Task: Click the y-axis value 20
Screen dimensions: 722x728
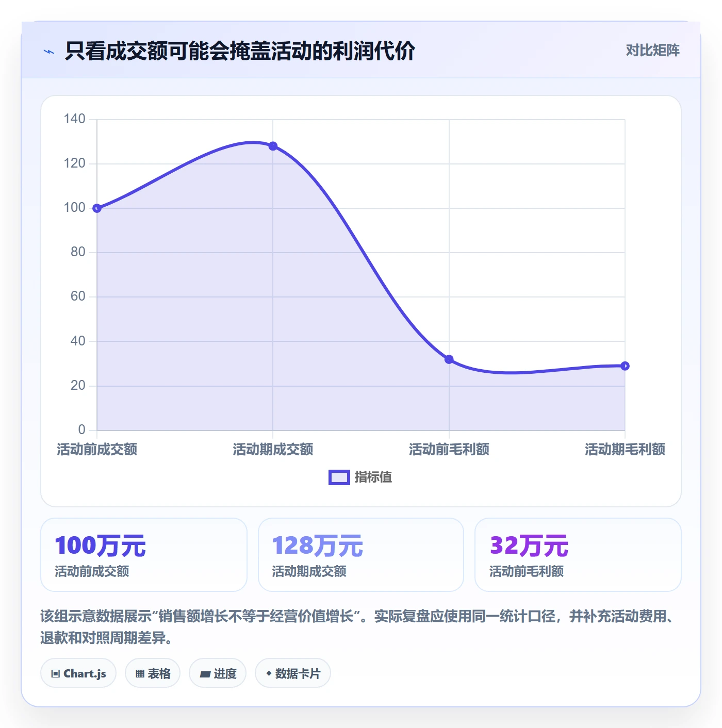Action: (x=78, y=386)
